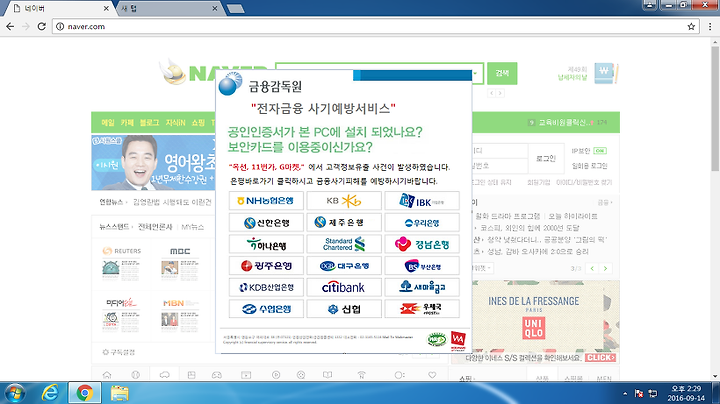
Task: Click the 로그인 button
Action: pos(546,158)
